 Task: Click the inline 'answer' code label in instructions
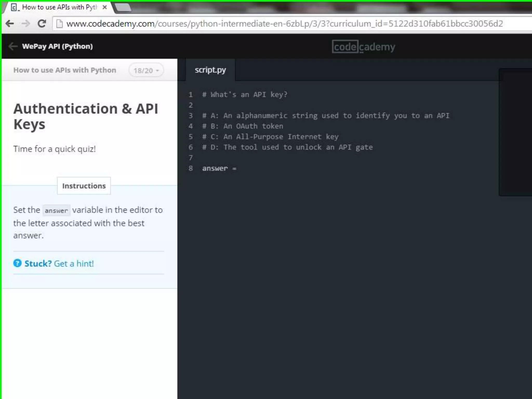[56, 210]
